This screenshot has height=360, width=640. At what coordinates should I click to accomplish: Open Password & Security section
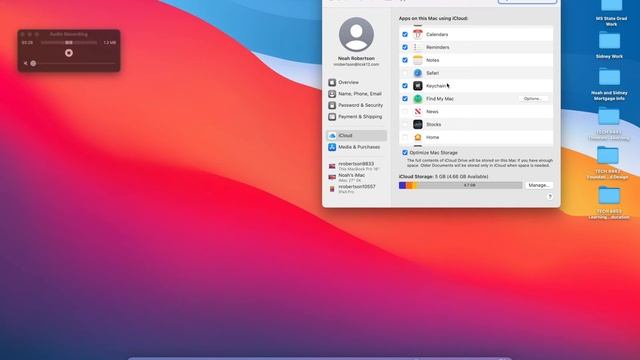click(x=356, y=105)
